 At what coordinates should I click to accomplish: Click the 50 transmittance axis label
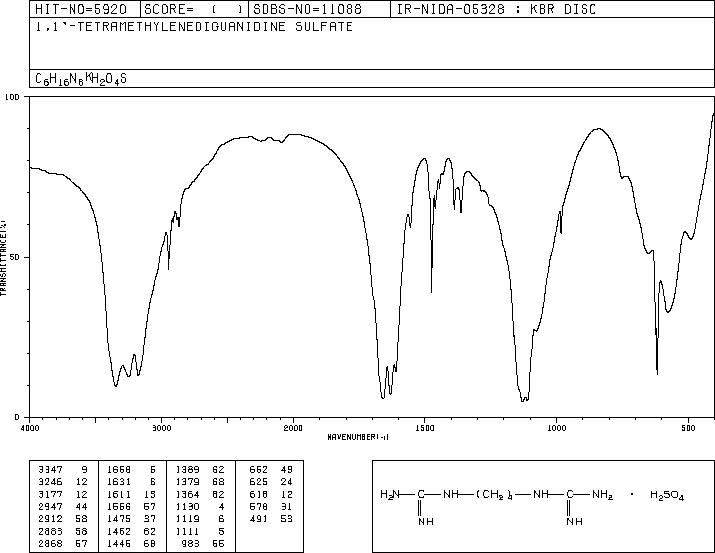16,257
